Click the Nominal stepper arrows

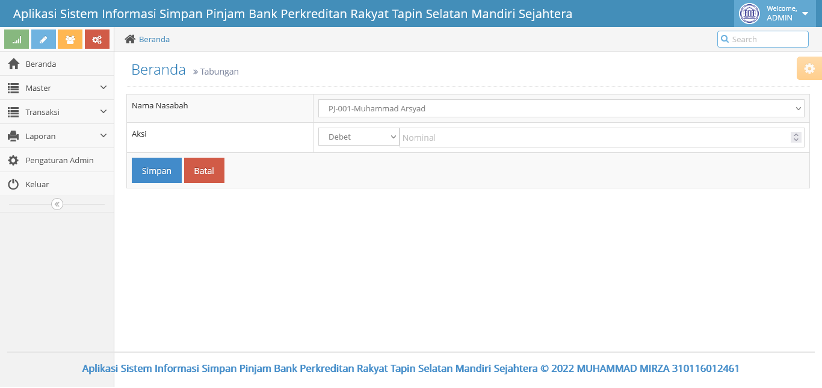[x=796, y=137]
